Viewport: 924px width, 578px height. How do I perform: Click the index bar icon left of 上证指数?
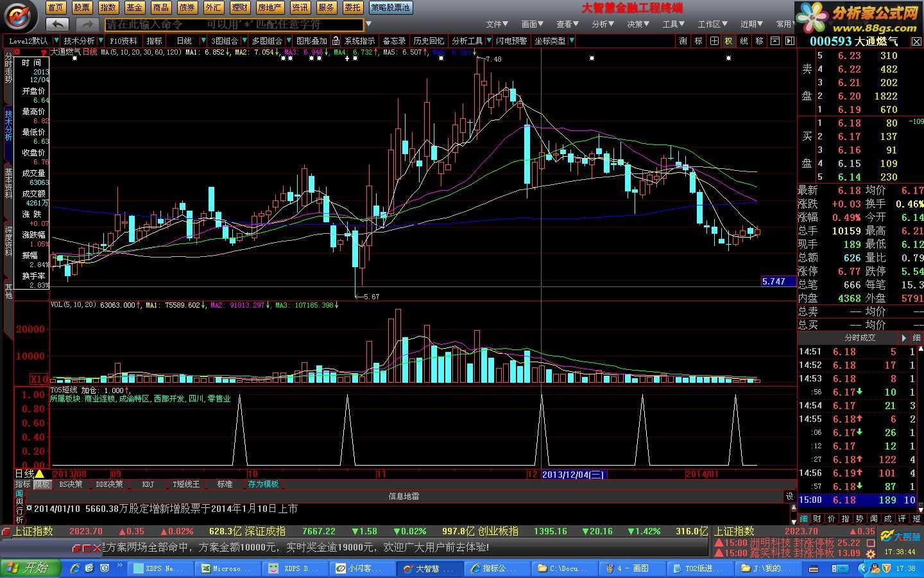(6, 531)
